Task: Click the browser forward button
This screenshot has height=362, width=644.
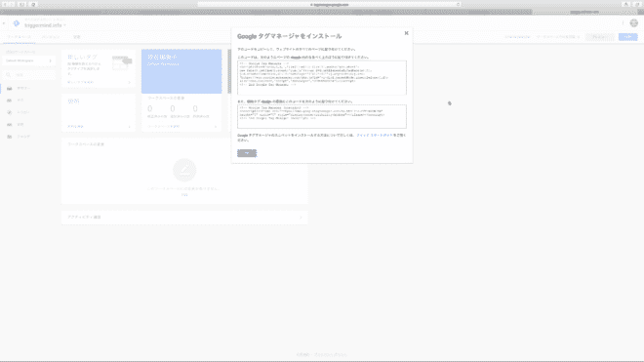Action: (x=12, y=4)
